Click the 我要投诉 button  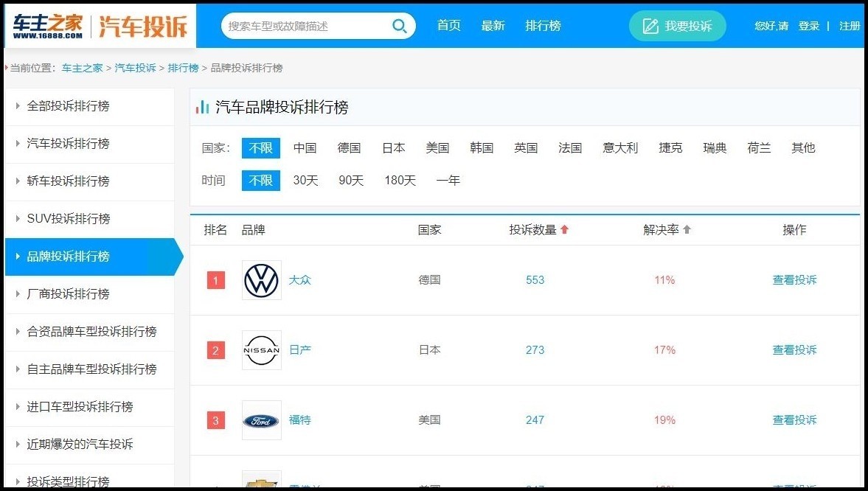click(678, 26)
